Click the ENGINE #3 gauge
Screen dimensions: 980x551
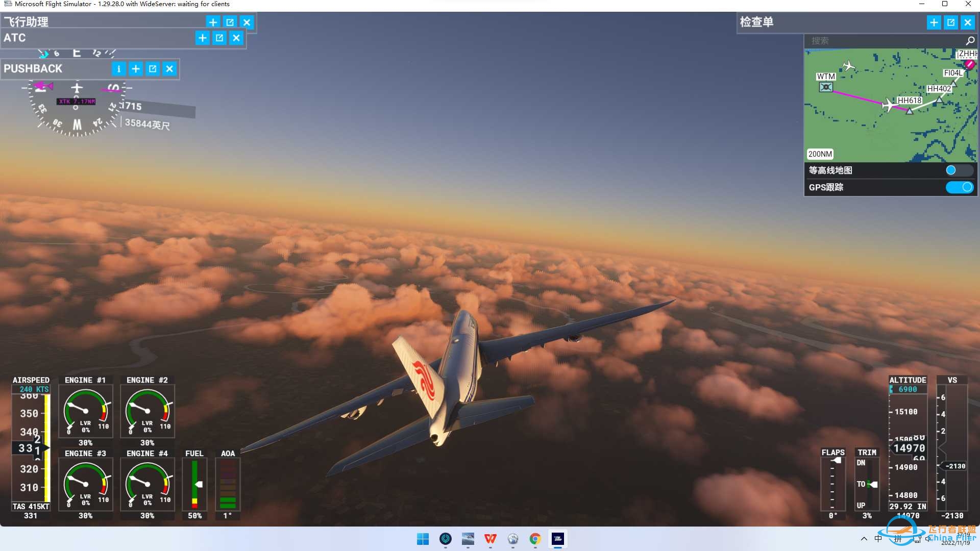[x=86, y=485]
